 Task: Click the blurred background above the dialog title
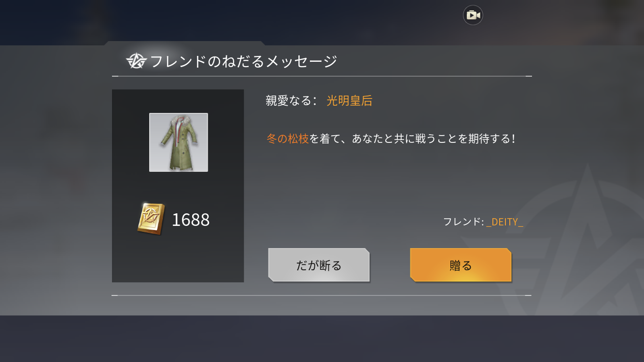click(322, 22)
